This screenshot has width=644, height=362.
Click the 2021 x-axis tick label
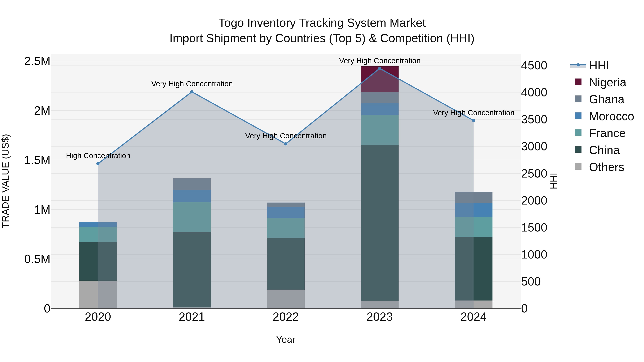click(x=192, y=317)
